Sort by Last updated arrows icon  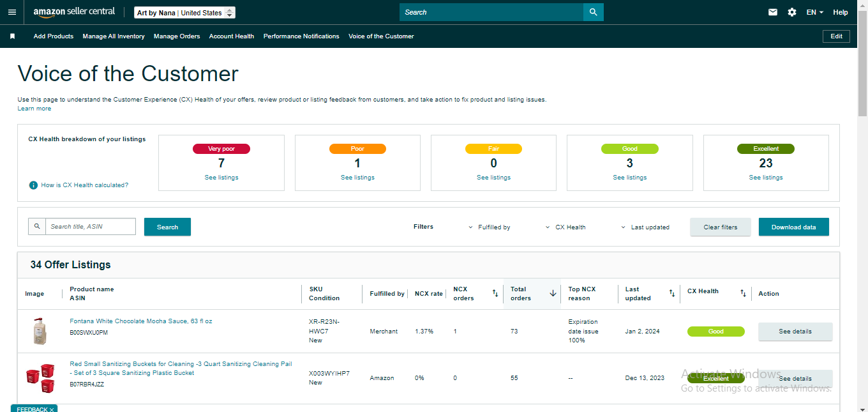point(672,293)
